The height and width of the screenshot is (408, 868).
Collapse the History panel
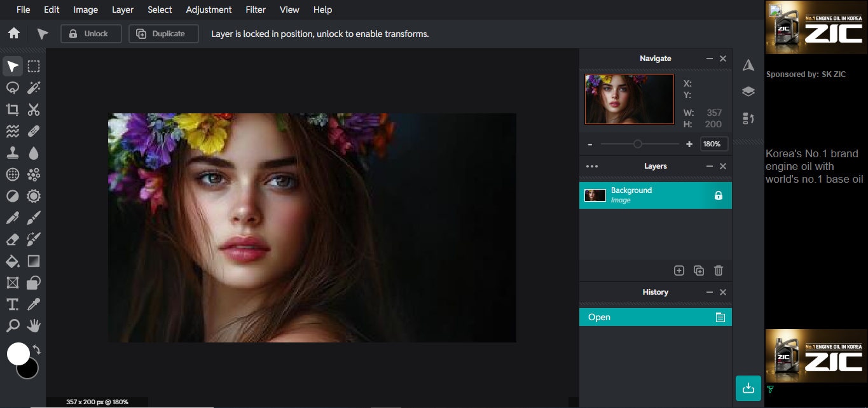(710, 292)
